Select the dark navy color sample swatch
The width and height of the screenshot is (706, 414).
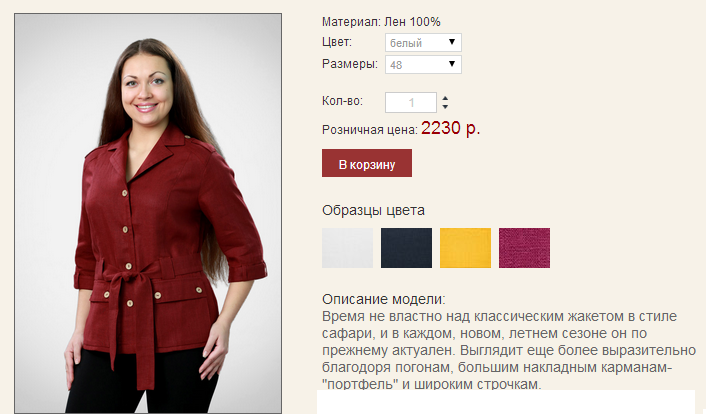(406, 248)
